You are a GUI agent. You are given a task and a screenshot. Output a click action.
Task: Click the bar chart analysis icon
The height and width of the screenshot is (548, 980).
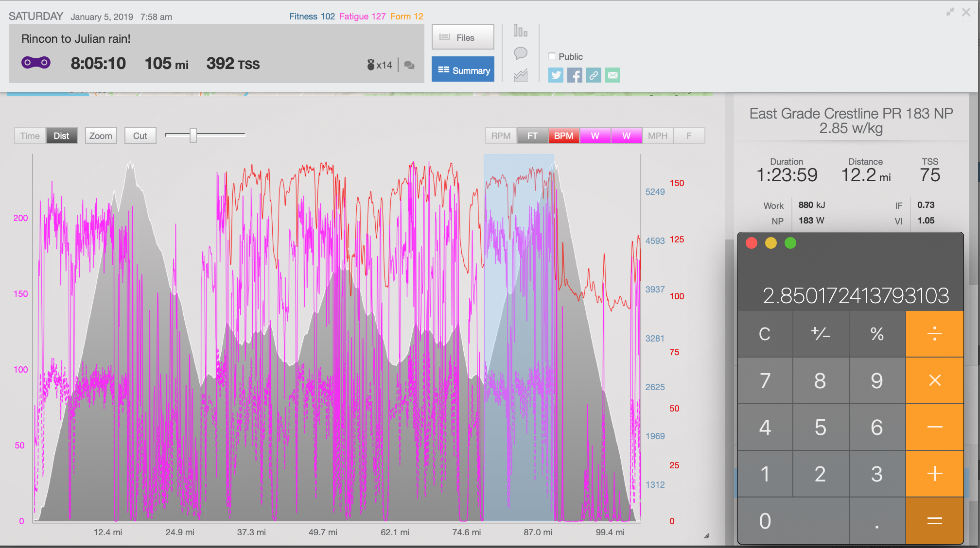pos(520,32)
